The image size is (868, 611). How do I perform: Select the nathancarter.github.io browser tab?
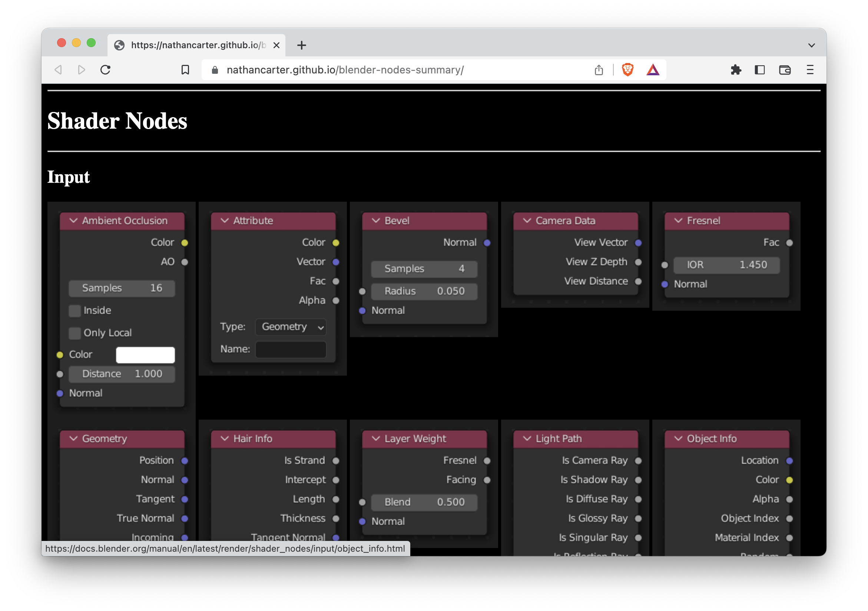click(196, 45)
